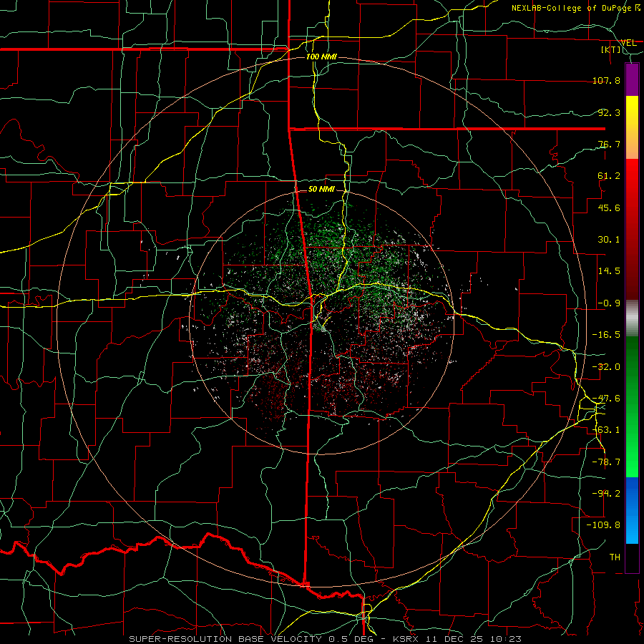Pick the blue segment of the velocity color bar
The width and height of the screenshot is (644, 644).
coord(632,510)
